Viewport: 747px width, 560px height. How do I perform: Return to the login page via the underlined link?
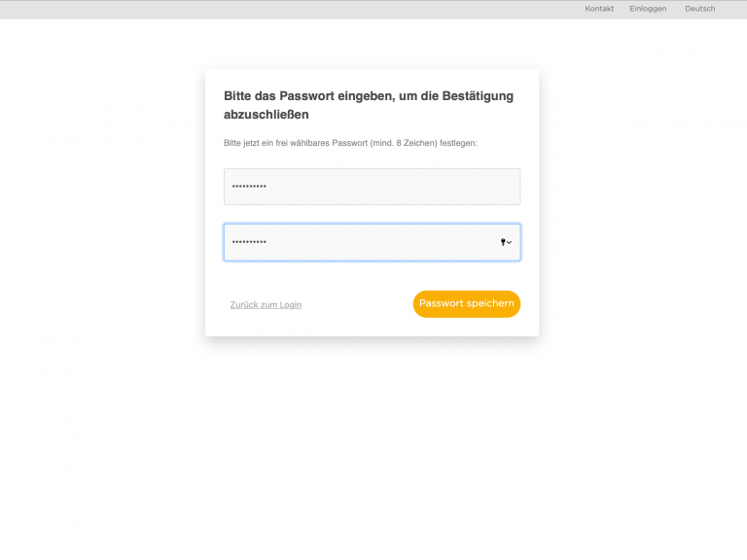tap(266, 304)
